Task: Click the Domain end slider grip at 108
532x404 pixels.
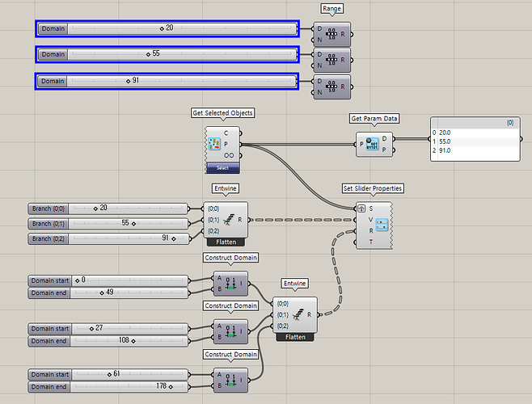Action: pos(133,341)
